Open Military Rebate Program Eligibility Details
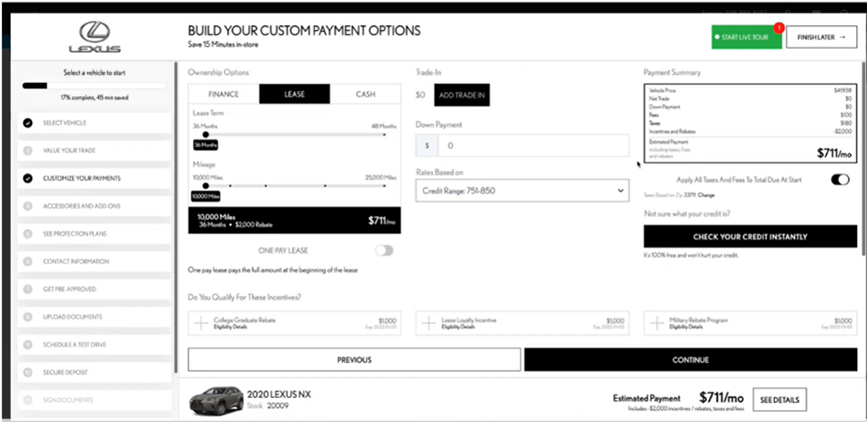867x422 pixels. pos(686,327)
